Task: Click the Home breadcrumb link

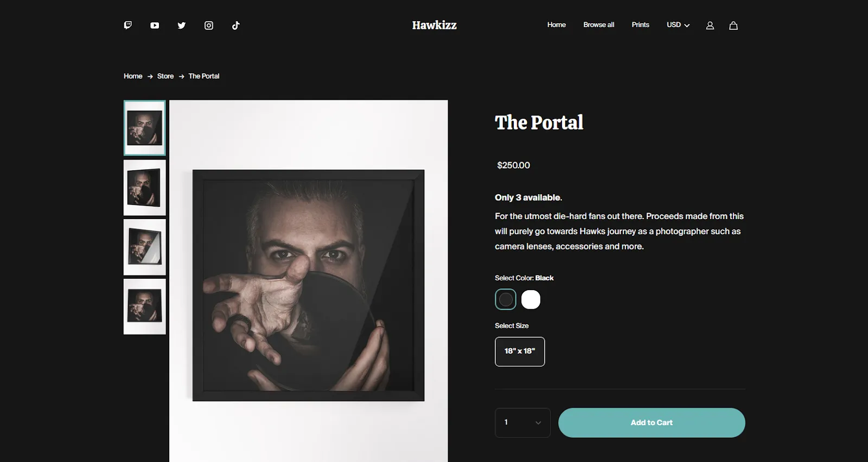Action: pos(133,76)
